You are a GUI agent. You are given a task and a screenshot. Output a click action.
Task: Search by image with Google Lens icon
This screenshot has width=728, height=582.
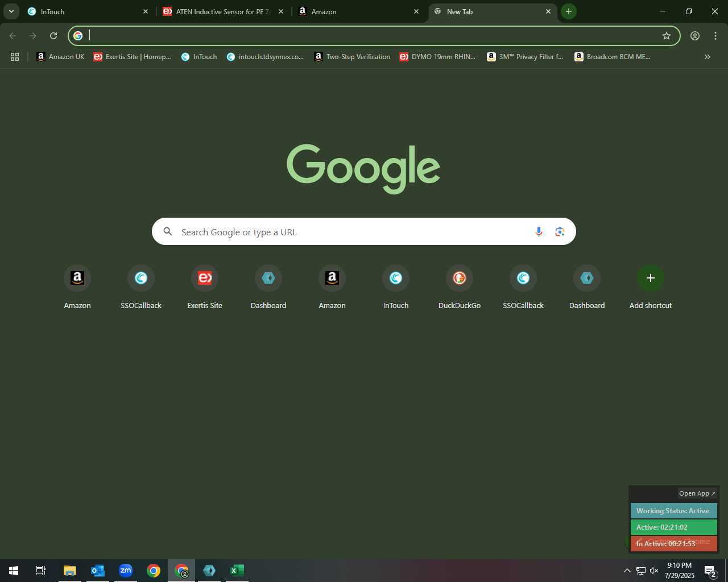(560, 232)
